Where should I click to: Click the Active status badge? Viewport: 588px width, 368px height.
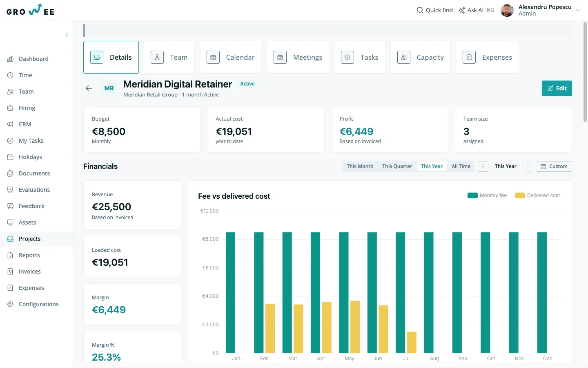247,84
